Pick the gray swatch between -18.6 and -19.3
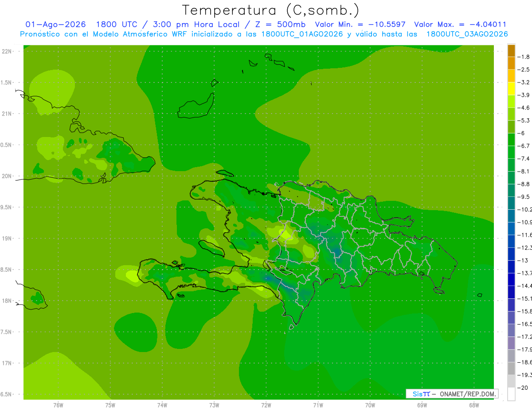Screen dimensions: 532x411 (511, 369)
